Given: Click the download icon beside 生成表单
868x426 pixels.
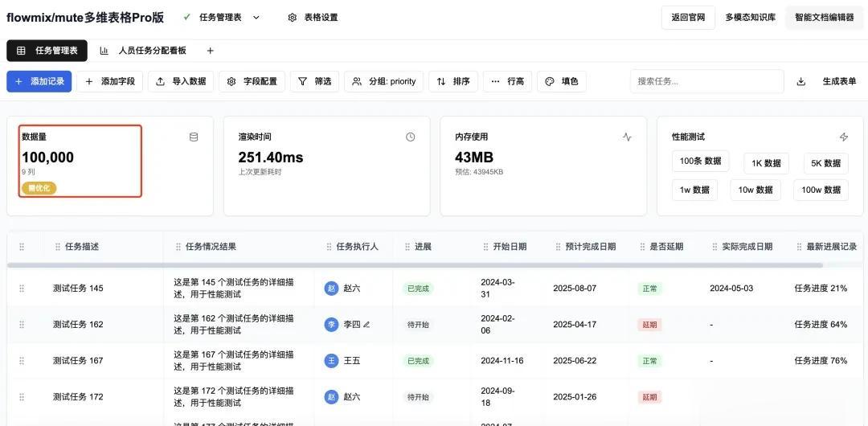Looking at the screenshot, I should click(x=801, y=81).
